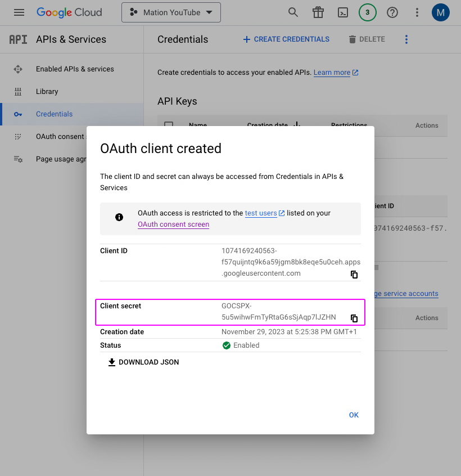Click the creation date November 29, 2023
The height and width of the screenshot is (476, 461).
click(289, 332)
